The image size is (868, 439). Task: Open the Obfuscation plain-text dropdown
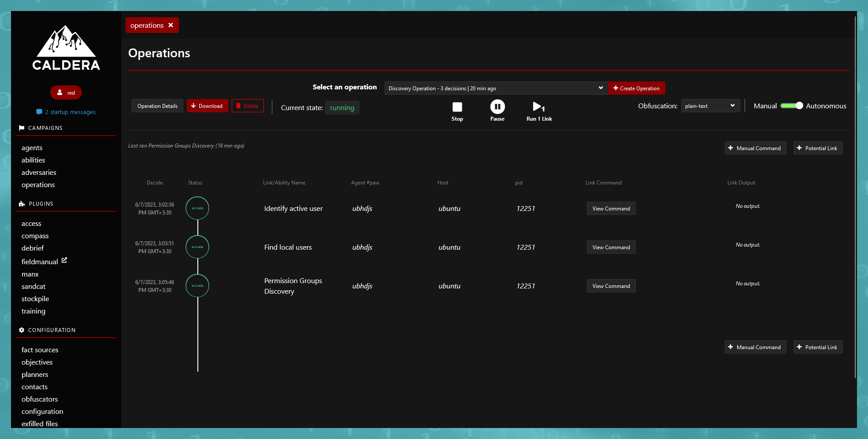710,106
